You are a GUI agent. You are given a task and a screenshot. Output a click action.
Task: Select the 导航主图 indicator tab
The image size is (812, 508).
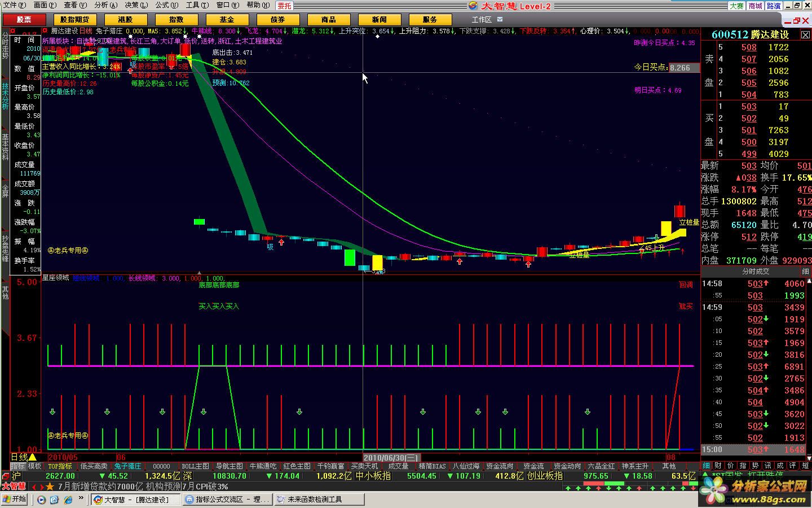[x=229, y=466]
